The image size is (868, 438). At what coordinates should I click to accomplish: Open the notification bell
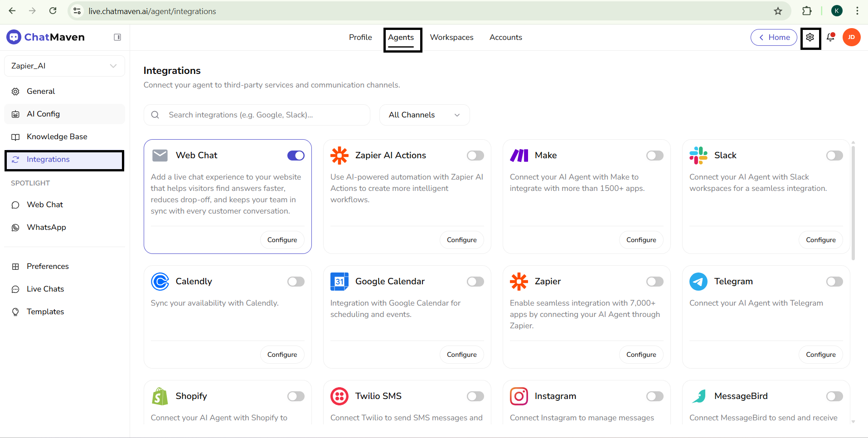pos(831,37)
